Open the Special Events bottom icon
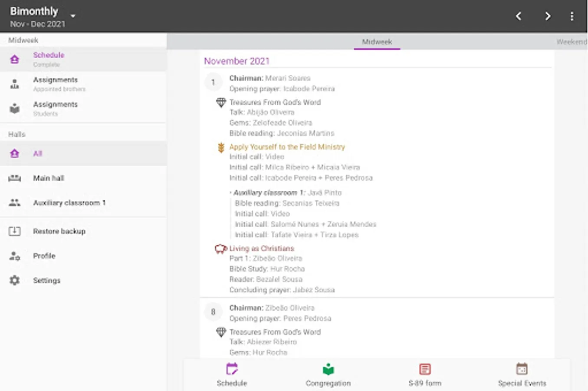This screenshot has height=391, width=588. click(x=522, y=369)
